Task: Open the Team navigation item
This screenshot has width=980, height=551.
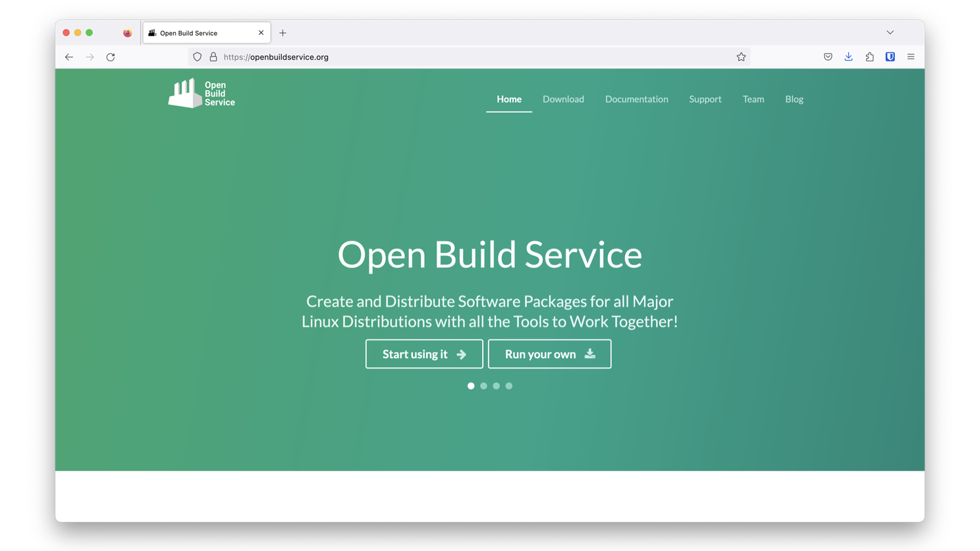Action: (x=753, y=99)
